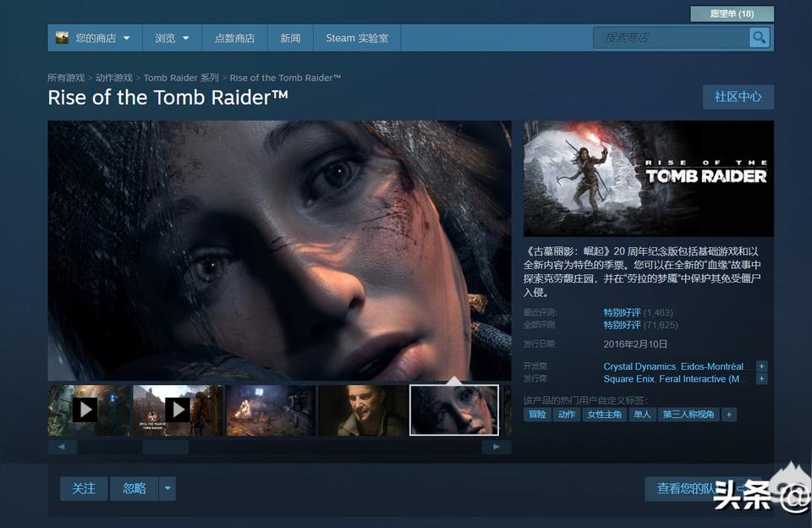812x528 pixels.
Task: Click the 忽略 button
Action: 134,488
